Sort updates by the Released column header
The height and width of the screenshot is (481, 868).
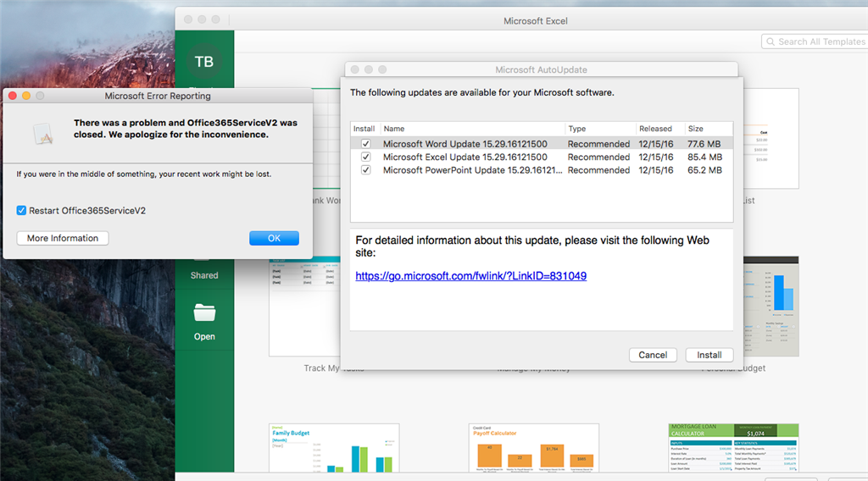click(x=659, y=129)
